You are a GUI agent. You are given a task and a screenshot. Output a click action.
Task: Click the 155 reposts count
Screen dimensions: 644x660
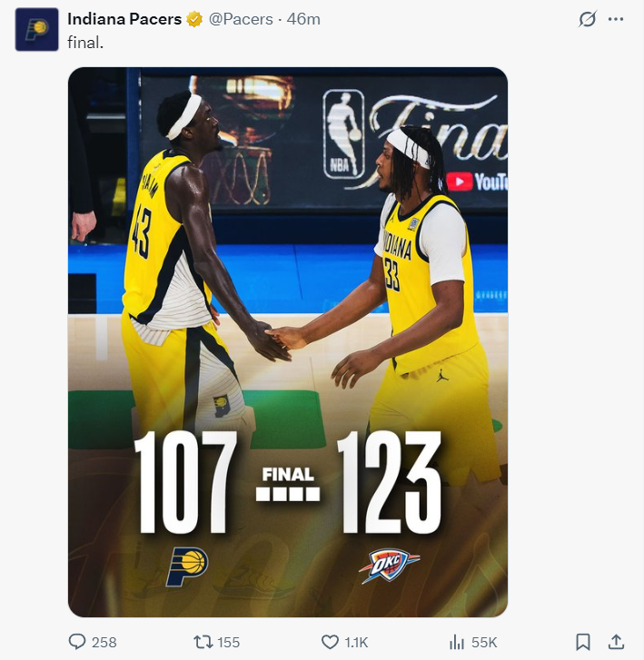(228, 643)
